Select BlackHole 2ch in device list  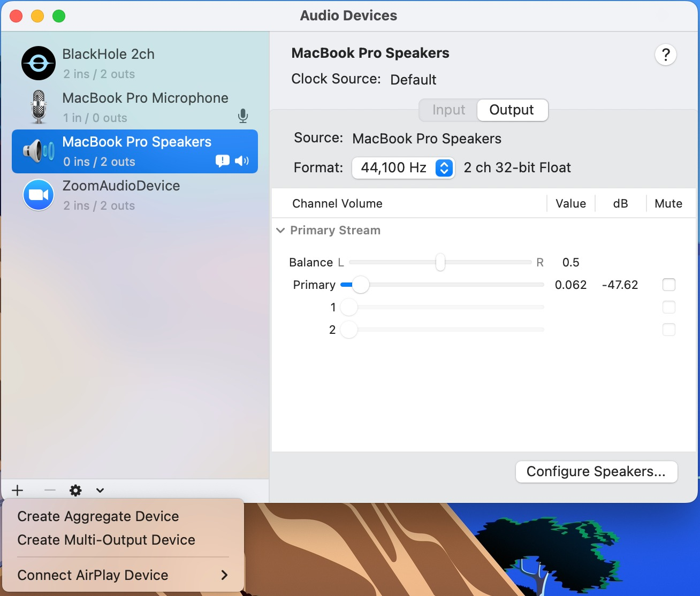coord(135,63)
